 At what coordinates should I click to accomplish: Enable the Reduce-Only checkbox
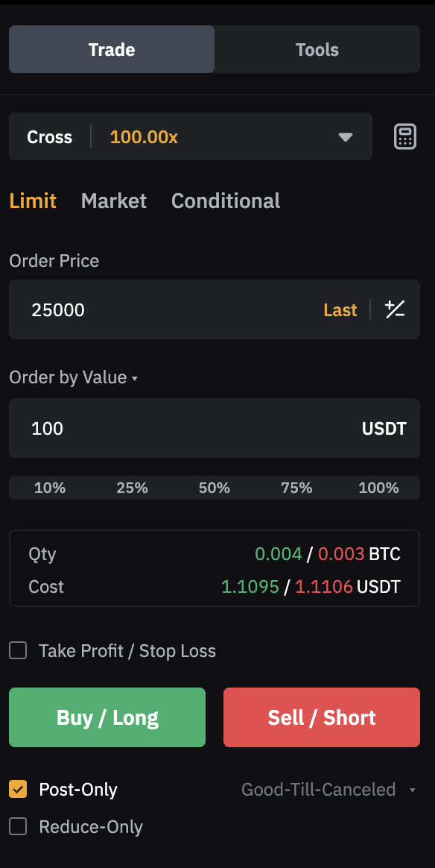point(18,826)
